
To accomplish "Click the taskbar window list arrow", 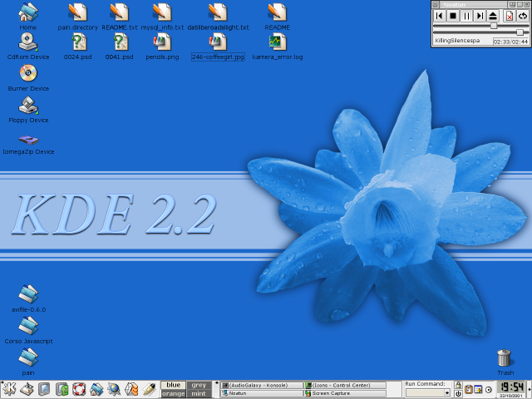I will [x=216, y=383].
